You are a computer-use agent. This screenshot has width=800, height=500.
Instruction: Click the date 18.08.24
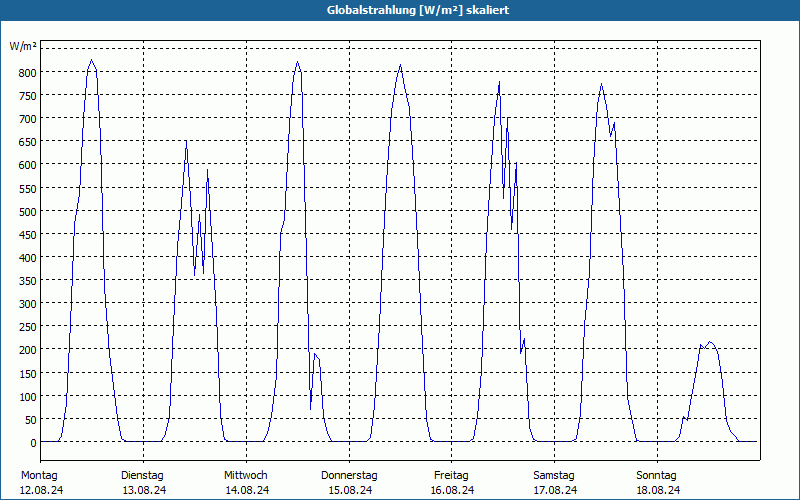(x=658, y=490)
